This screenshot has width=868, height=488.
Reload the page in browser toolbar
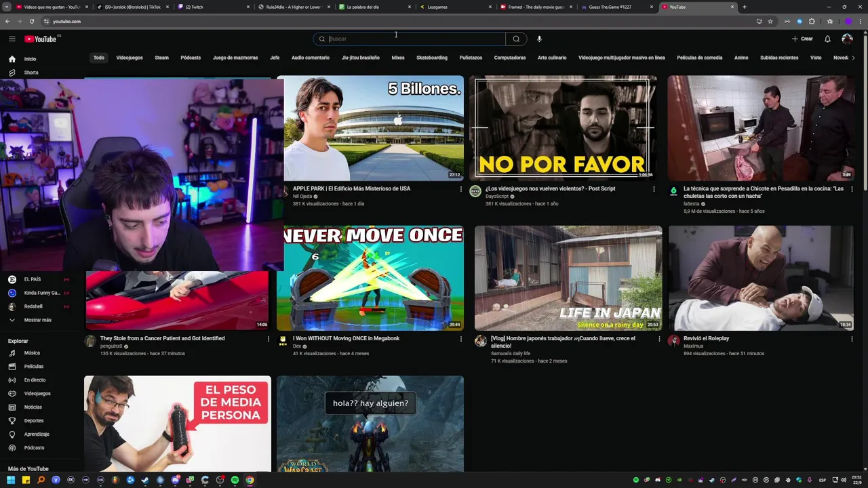click(31, 21)
